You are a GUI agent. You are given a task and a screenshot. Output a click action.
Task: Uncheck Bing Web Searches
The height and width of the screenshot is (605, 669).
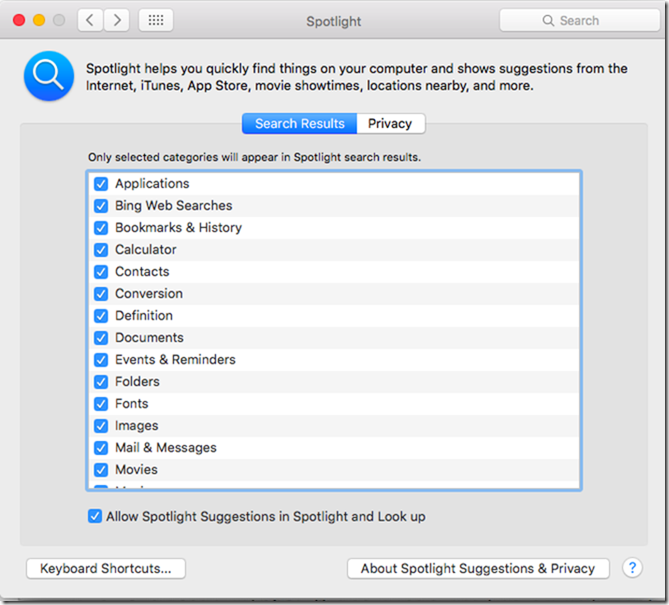[101, 206]
